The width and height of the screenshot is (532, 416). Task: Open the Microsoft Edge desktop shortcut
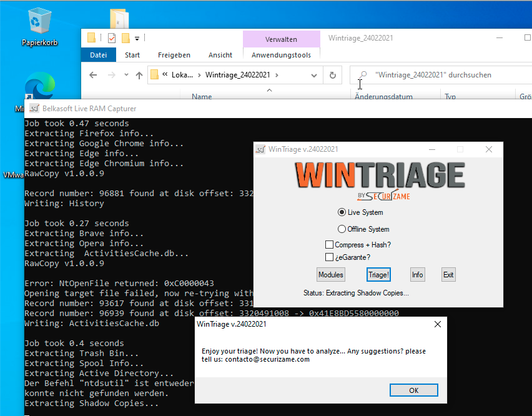(40, 86)
